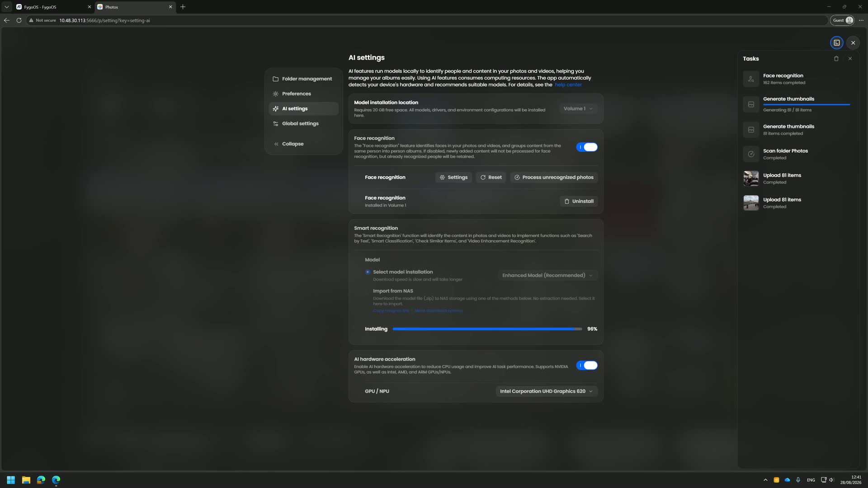Collapse the settings sidebar

(x=303, y=144)
